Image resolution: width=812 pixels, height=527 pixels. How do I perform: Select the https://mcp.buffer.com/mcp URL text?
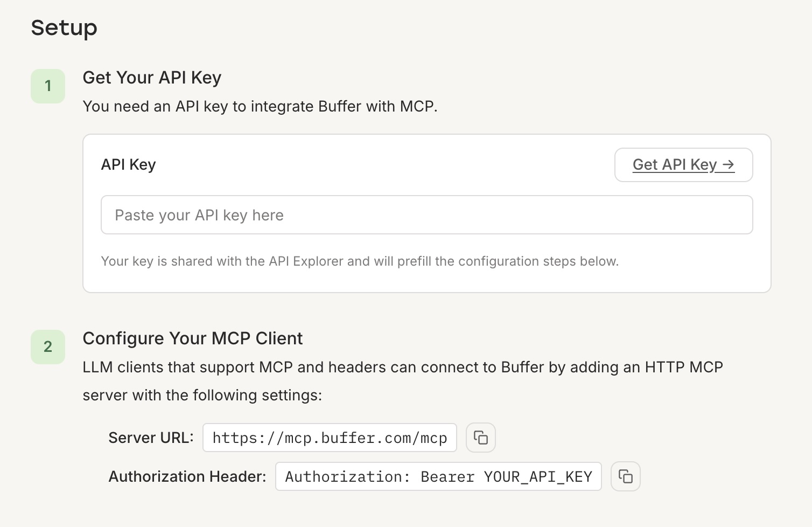click(x=330, y=438)
